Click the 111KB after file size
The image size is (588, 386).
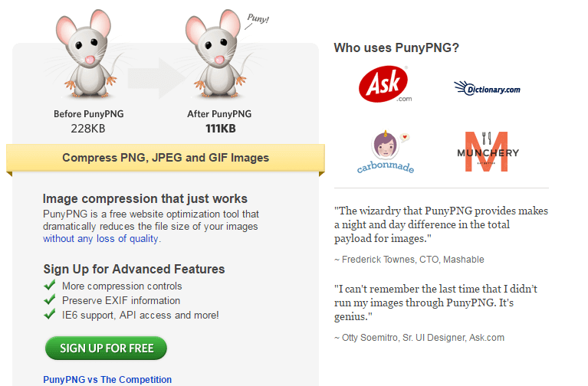[x=219, y=128]
